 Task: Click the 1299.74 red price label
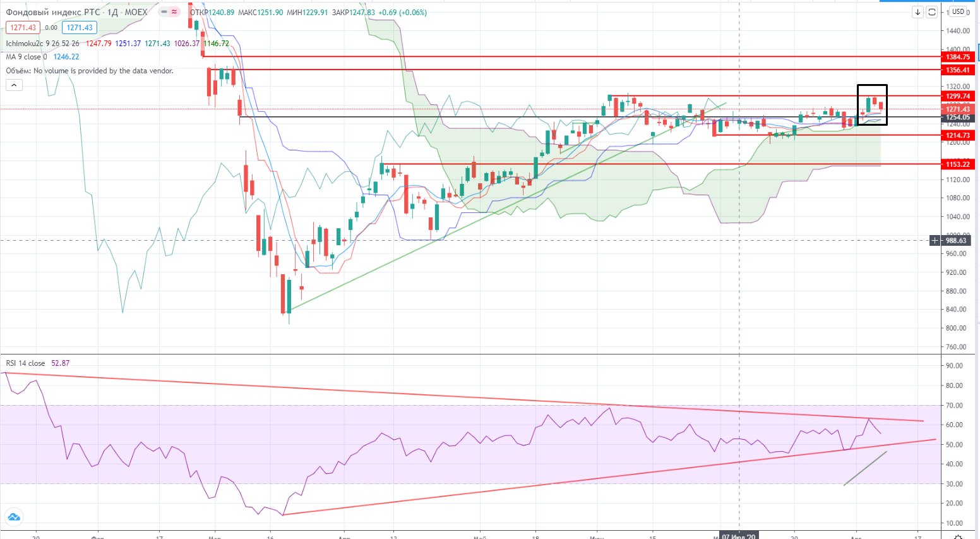[958, 96]
